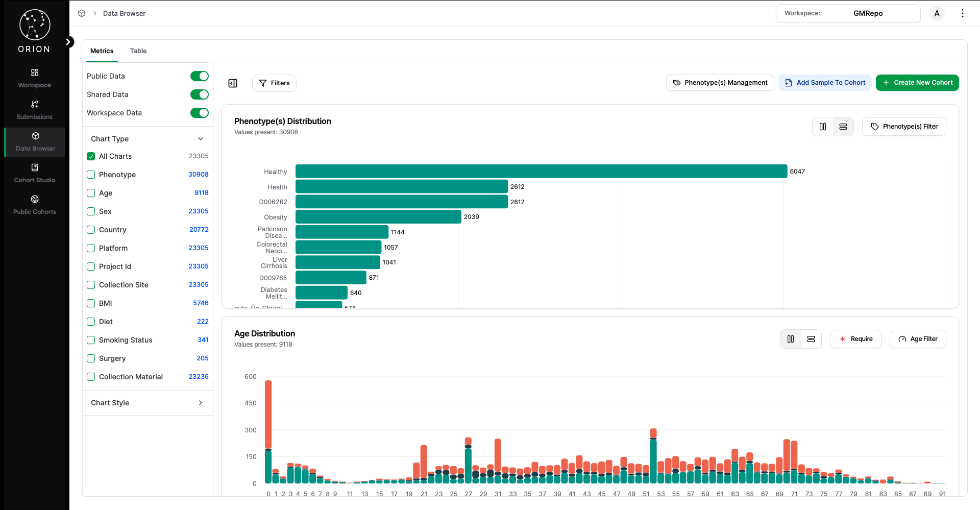Check the Phenotype chart checkbox

tap(91, 175)
